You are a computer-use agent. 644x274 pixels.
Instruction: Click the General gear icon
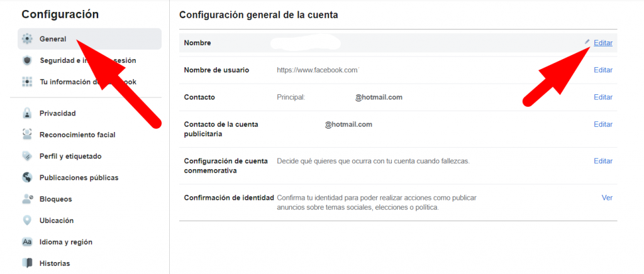coord(27,39)
